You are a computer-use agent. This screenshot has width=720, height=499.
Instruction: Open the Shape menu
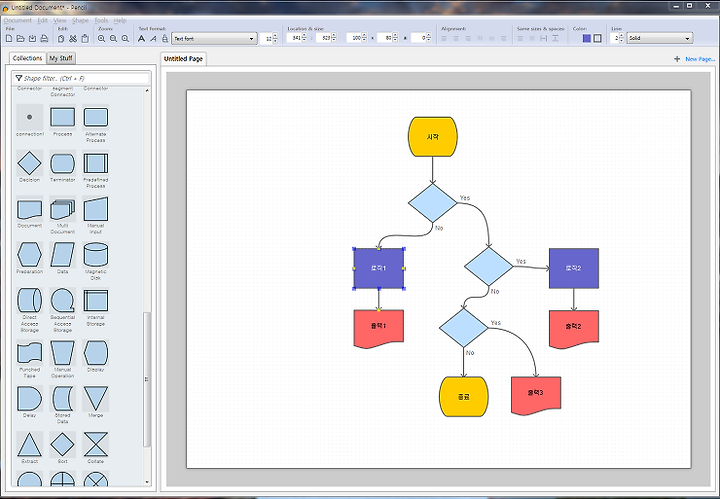80,21
